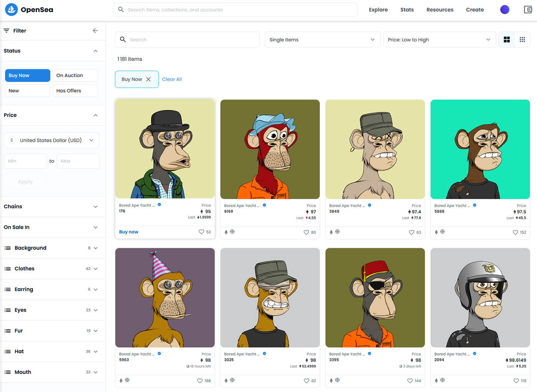Expand the Mouth trait filter
This screenshot has width=537, height=392.
pos(53,372)
